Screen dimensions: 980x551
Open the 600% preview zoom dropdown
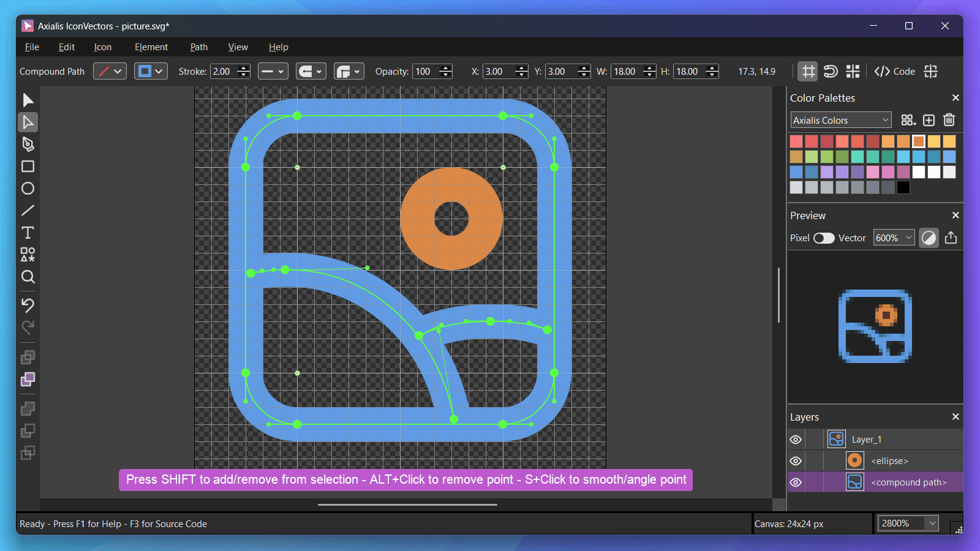(894, 238)
